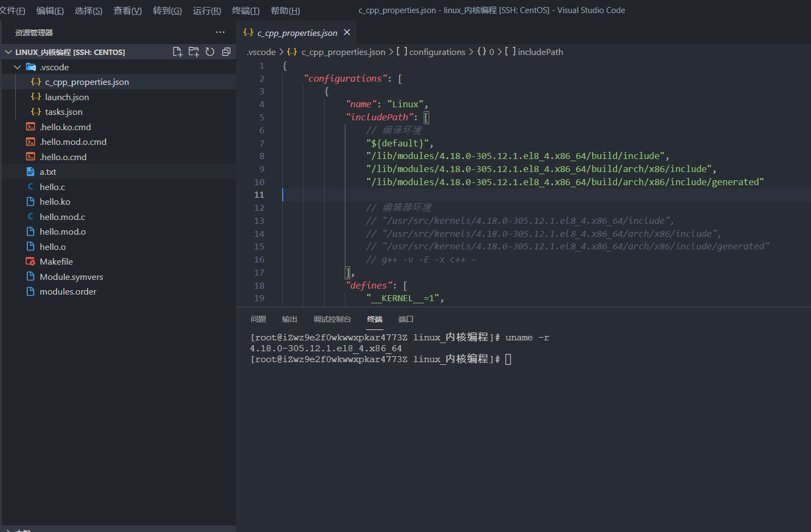The height and width of the screenshot is (532, 811).
Task: Click the 编辑器环境 comment on line 12
Action: (x=399, y=207)
